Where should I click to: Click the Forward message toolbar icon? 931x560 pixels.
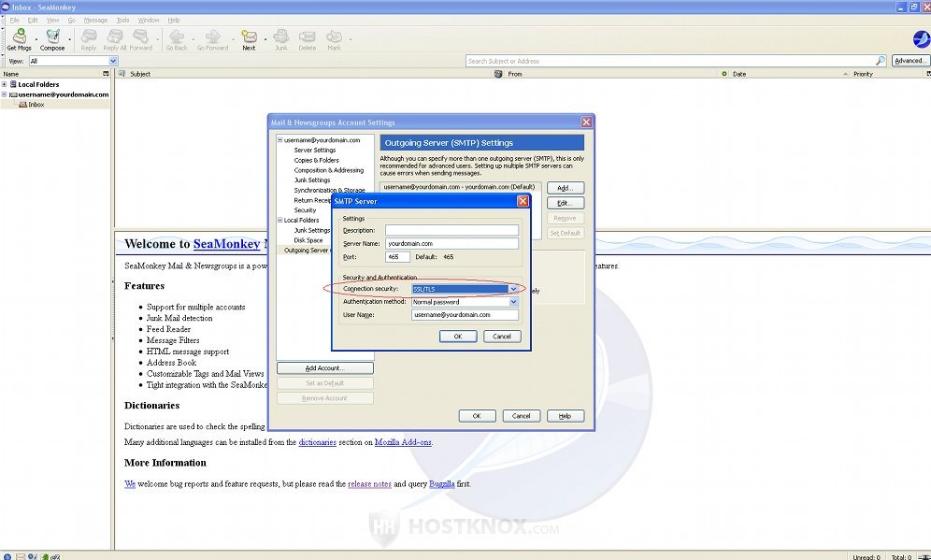pyautogui.click(x=141, y=36)
